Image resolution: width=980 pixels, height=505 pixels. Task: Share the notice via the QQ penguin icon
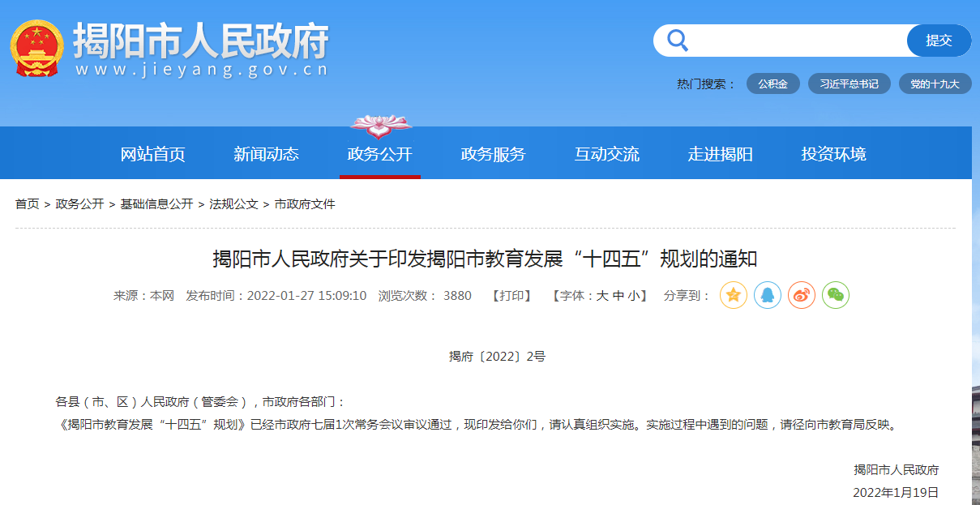tap(768, 295)
